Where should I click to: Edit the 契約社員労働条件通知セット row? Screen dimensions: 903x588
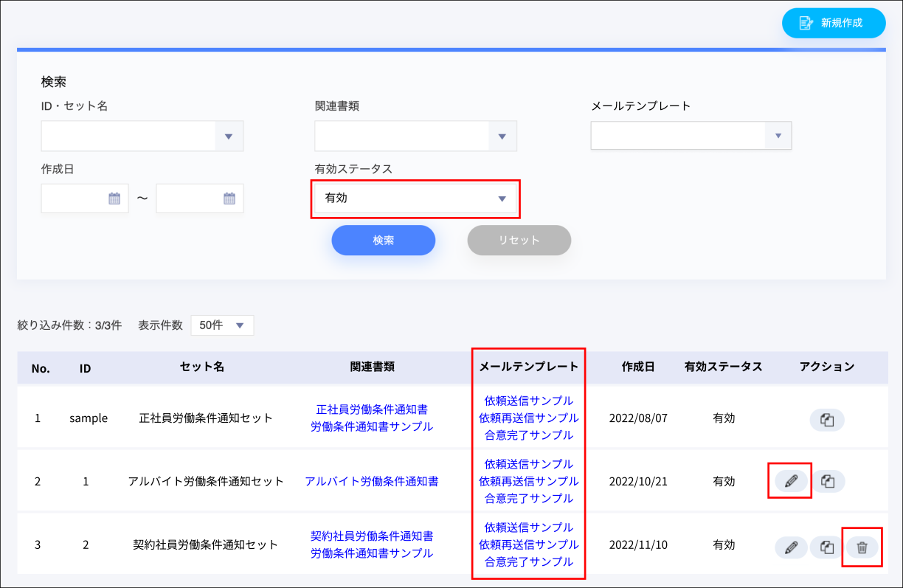coord(791,547)
